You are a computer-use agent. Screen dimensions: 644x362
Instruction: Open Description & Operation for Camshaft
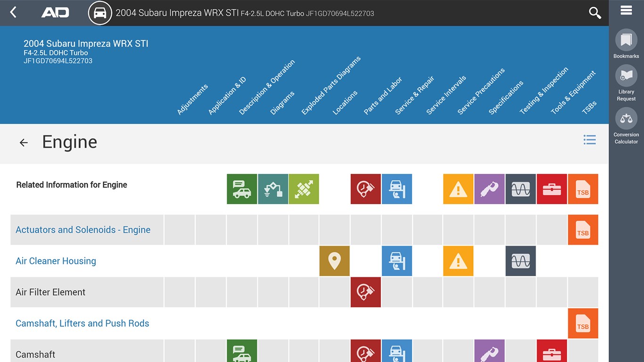tap(242, 351)
